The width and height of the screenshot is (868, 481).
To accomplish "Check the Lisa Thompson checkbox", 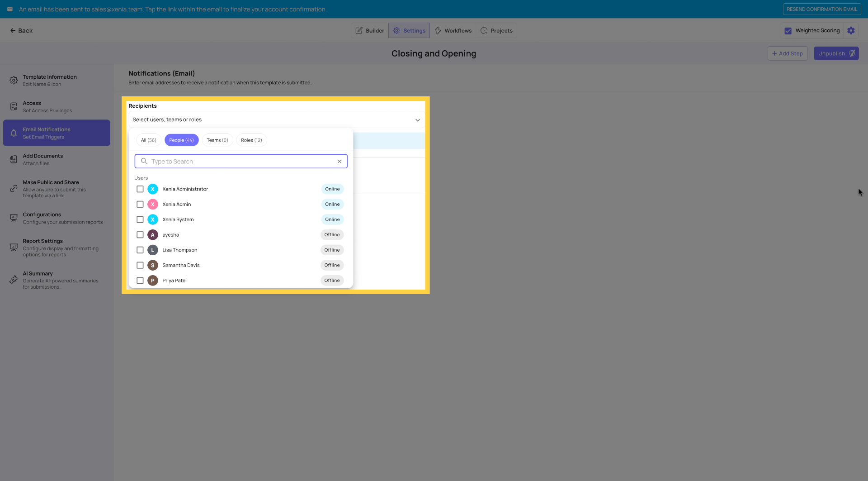I will tap(140, 250).
